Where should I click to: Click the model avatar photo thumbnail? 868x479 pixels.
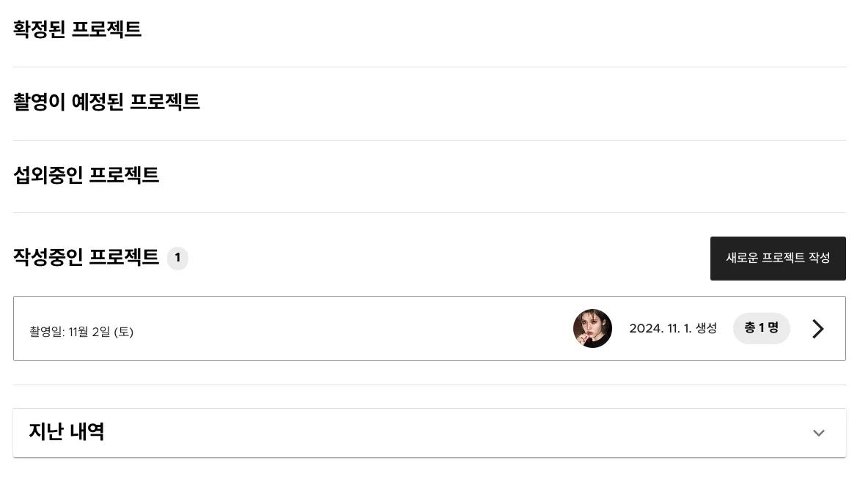pos(592,329)
